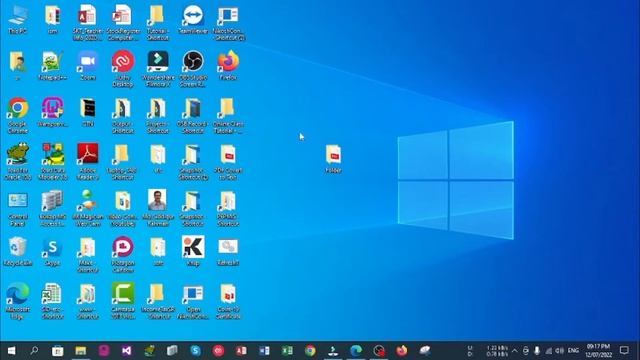Open Firefox from the taskbar
The width and height of the screenshot is (640, 360).
pos(402,350)
